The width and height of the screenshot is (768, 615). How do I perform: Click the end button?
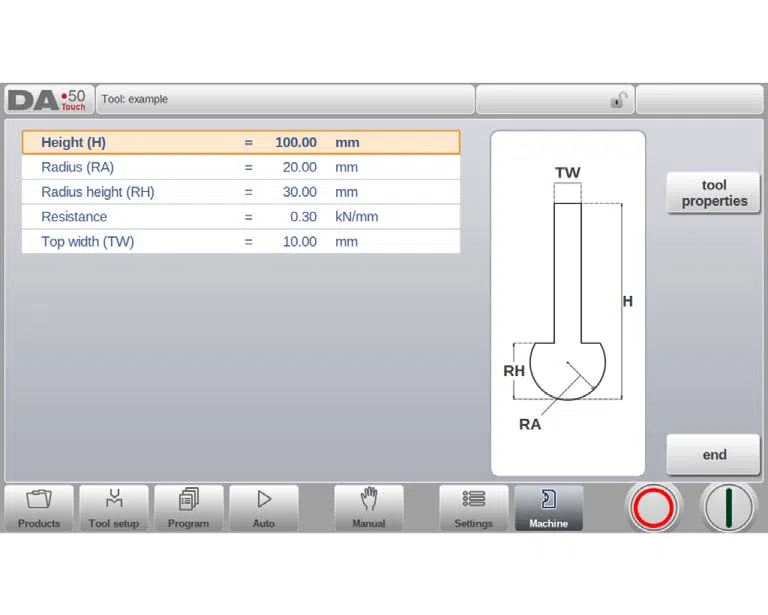pos(714,454)
